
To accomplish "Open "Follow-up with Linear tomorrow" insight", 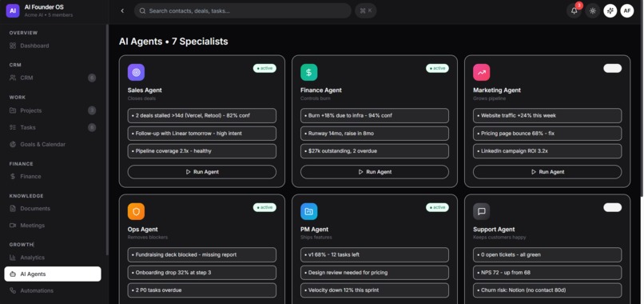I will 202,134.
